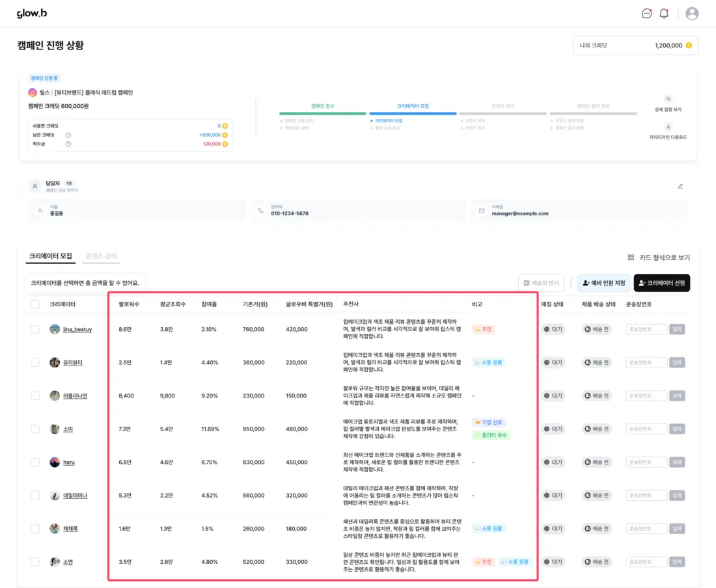Open 상세 일정 보기 magnifier icon
Viewport: 716px width, 588px height.
point(668,98)
